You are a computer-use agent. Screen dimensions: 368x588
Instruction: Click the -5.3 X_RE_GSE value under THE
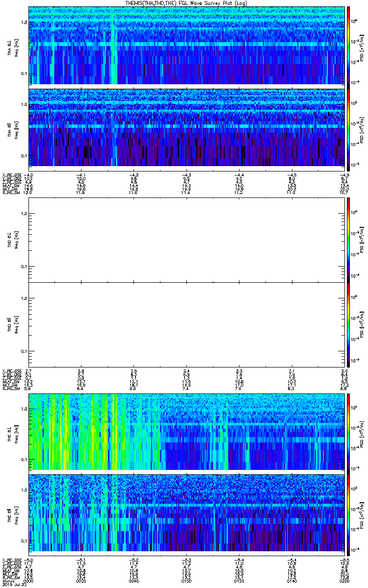pos(187,559)
